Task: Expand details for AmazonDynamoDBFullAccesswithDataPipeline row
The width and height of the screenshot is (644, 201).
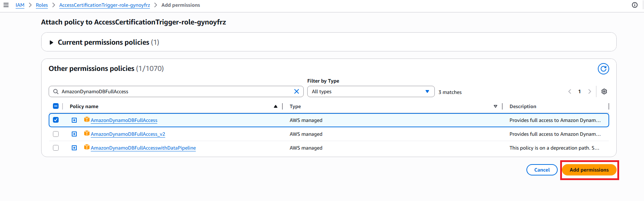Action: coord(74,148)
